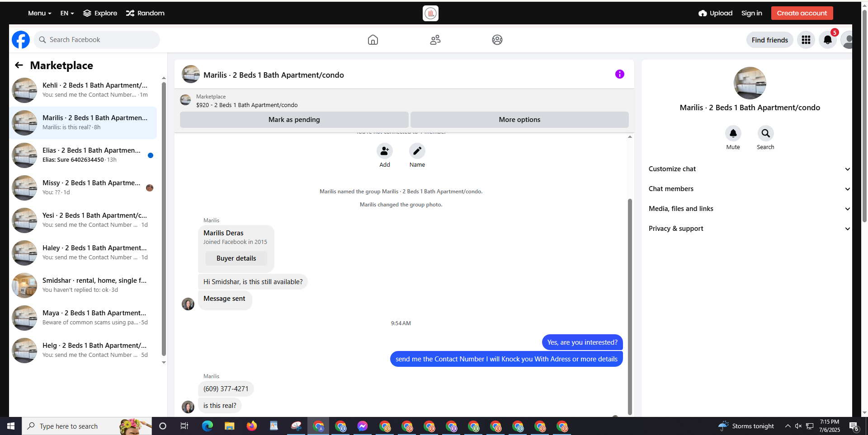Click the Sign in link
Viewport: 868px width, 435px height.
pos(751,13)
